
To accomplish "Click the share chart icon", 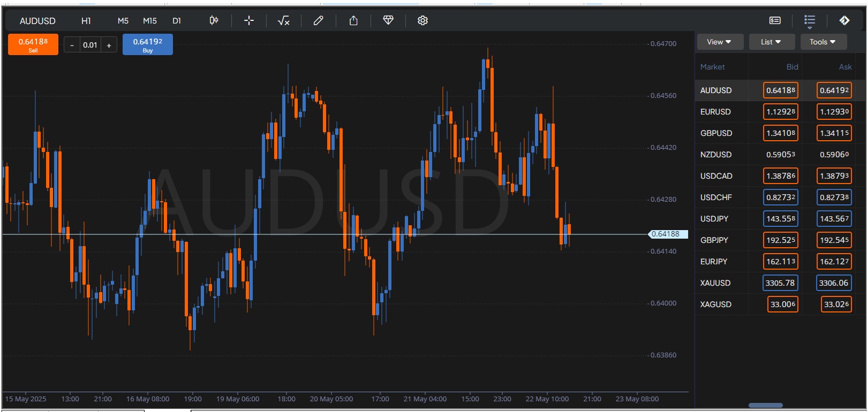I will point(353,20).
